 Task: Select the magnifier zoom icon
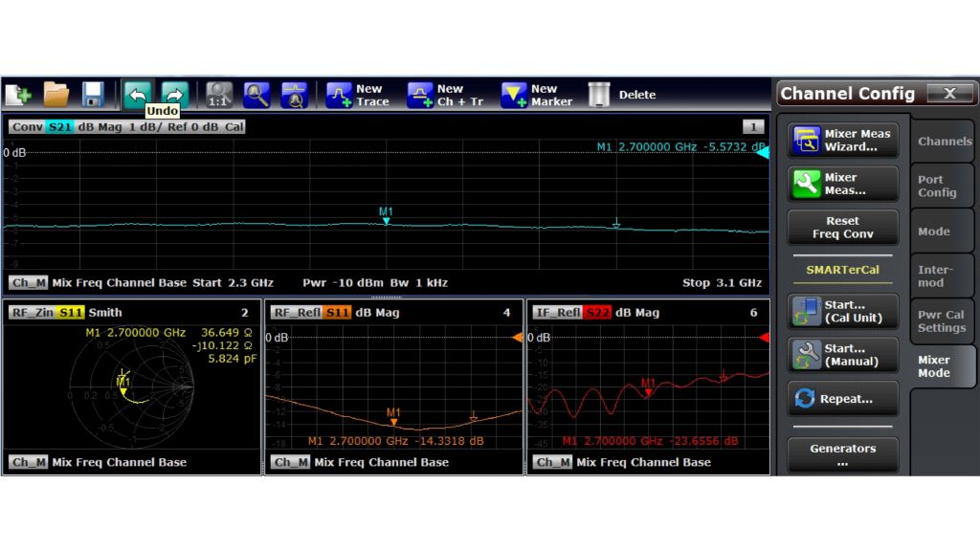point(255,94)
